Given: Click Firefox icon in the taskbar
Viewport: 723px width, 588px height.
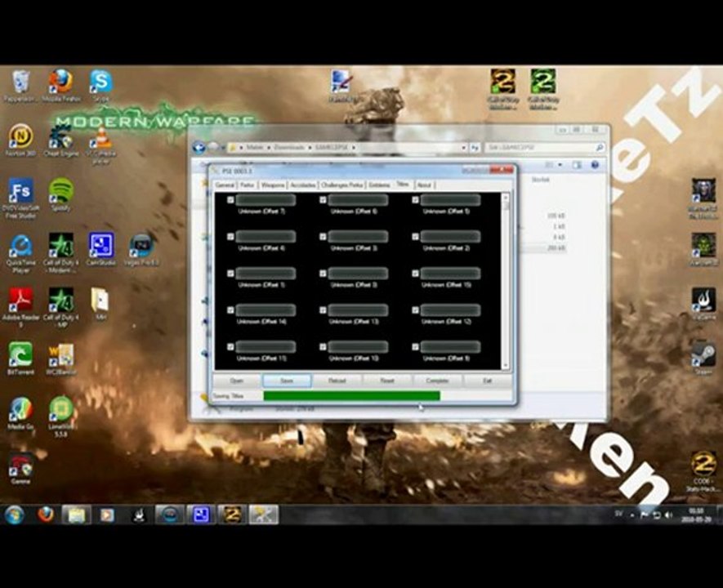Looking at the screenshot, I should [x=46, y=514].
